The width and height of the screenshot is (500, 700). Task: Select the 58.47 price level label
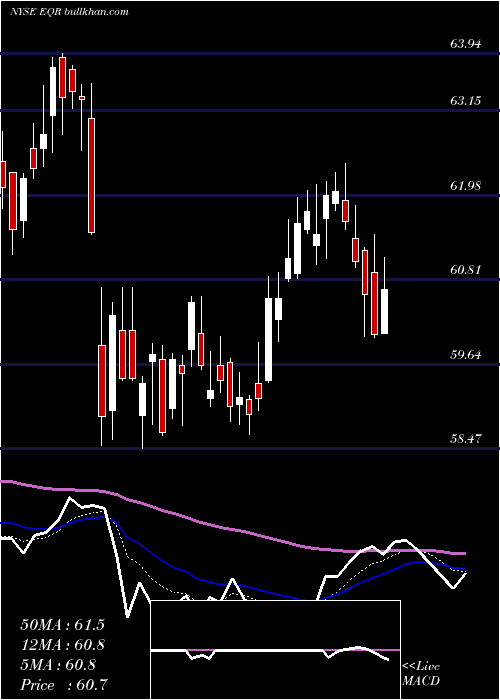tap(466, 438)
